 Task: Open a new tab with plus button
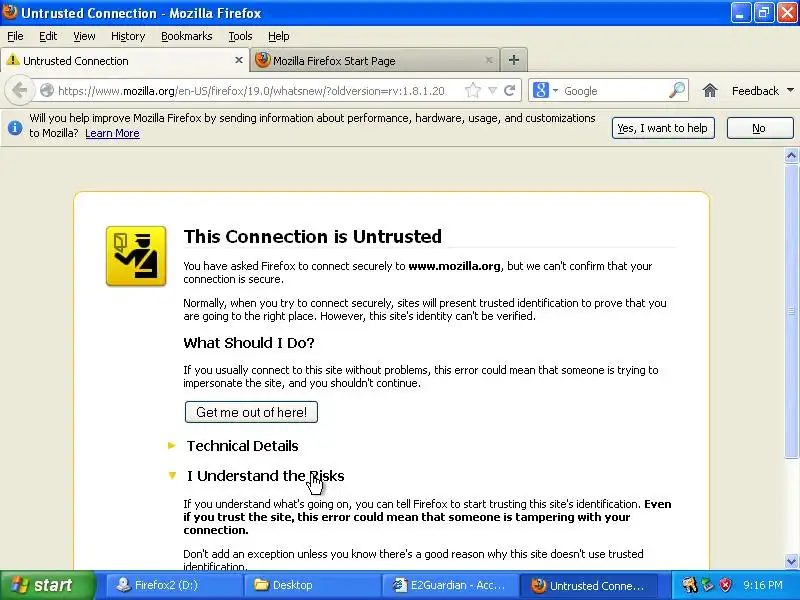pyautogui.click(x=514, y=60)
